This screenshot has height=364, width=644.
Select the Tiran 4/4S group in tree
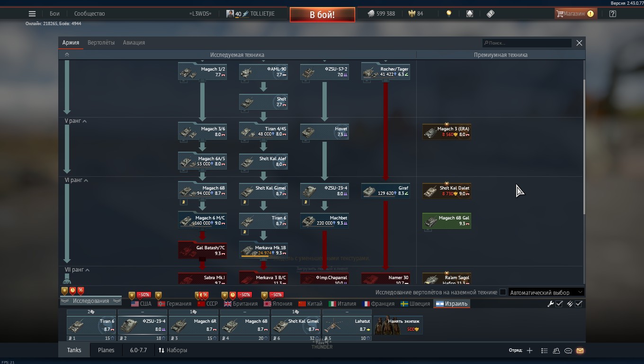[263, 132]
